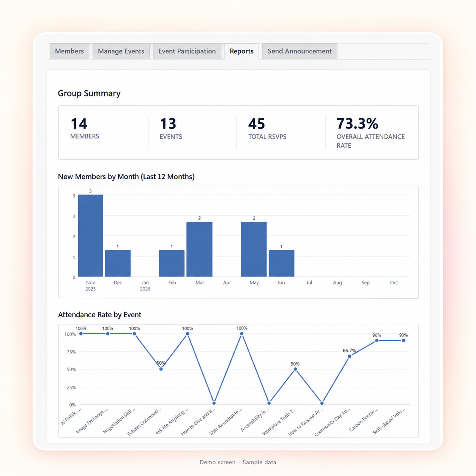Switch to the Manage Events tab
Viewport: 476px width, 476px height.
[x=121, y=51]
